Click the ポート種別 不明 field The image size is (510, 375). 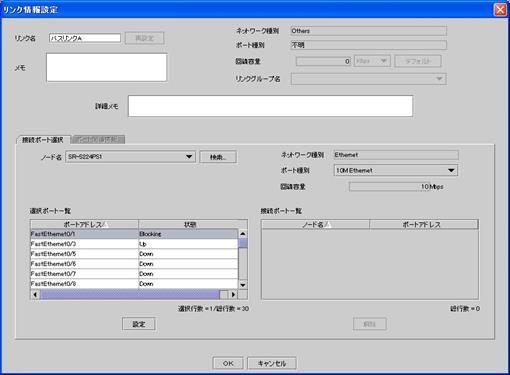[x=368, y=45]
